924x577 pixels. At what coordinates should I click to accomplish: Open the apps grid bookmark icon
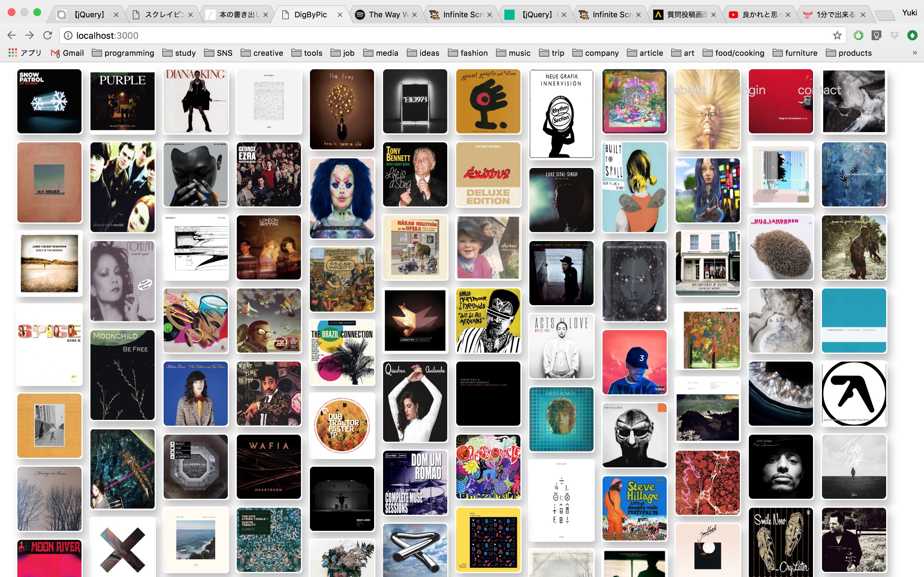(13, 53)
